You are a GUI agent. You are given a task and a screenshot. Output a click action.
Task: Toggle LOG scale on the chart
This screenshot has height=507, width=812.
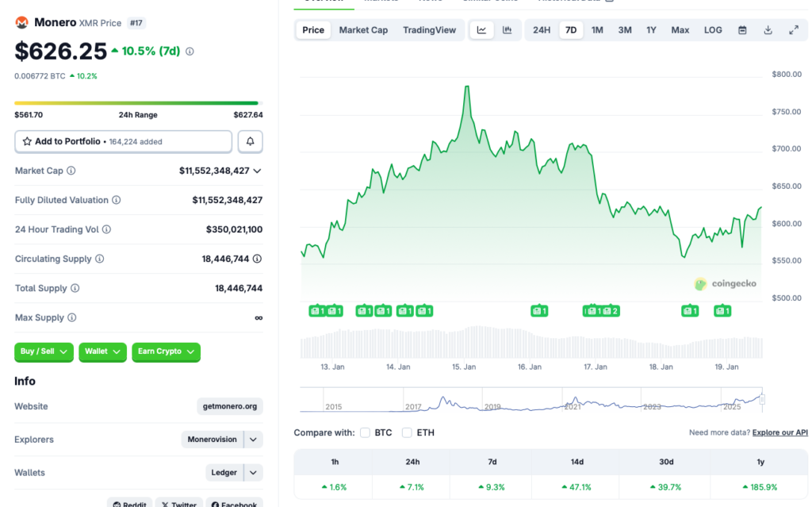point(712,29)
